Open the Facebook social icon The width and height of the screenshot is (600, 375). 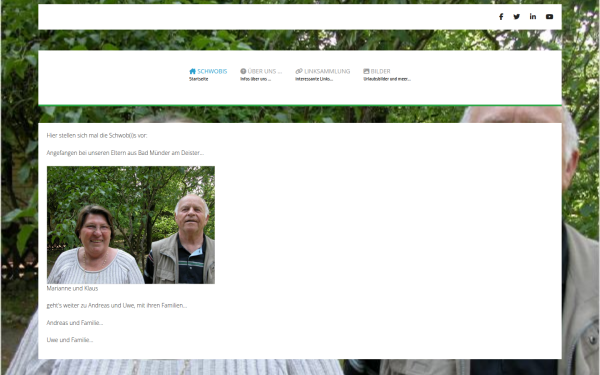click(501, 16)
